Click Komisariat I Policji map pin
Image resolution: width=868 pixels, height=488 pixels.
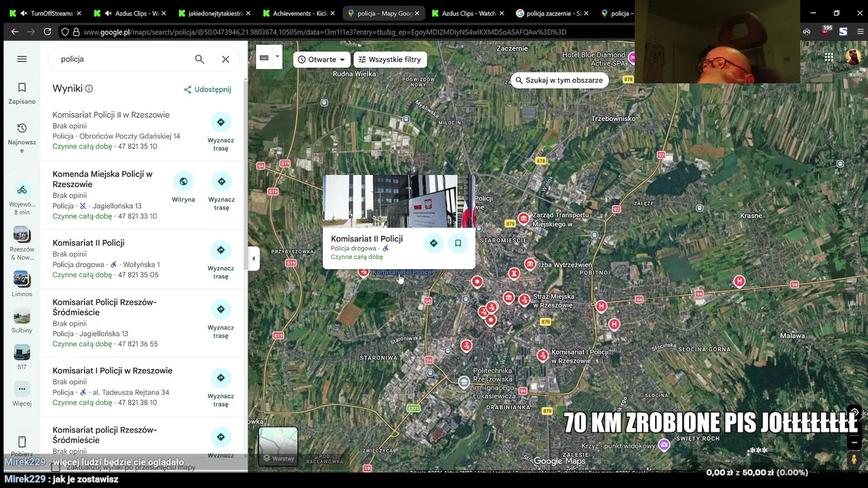(x=542, y=354)
